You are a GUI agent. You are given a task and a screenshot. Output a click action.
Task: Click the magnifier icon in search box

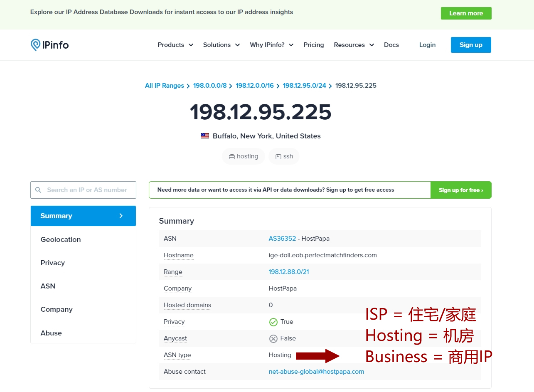pos(38,190)
